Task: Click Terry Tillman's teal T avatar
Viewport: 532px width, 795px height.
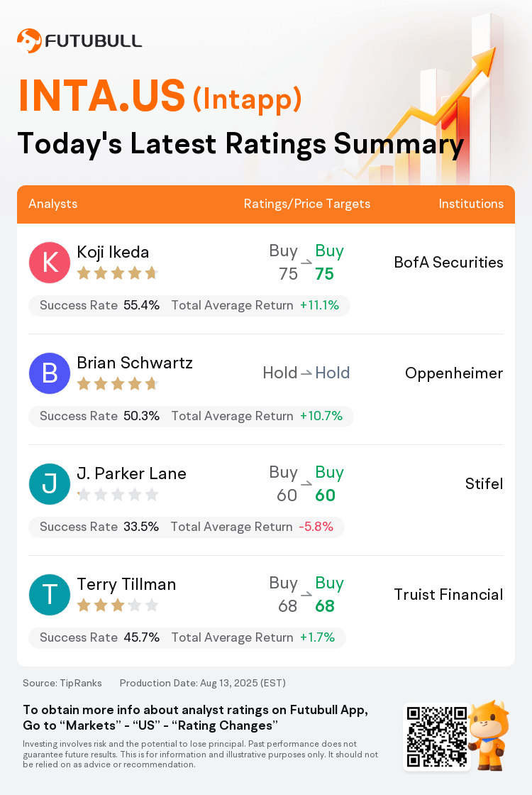Action: tap(50, 595)
